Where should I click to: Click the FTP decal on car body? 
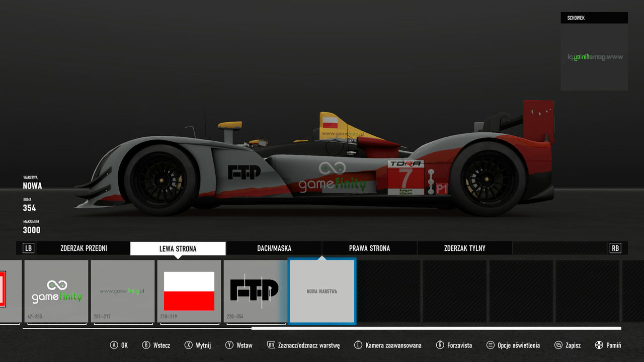coord(244,172)
